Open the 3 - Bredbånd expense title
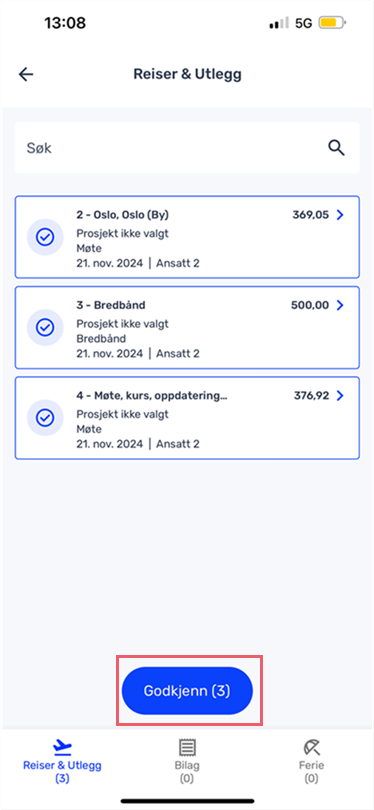Screen dimensions: 374x810 [x=111, y=305]
